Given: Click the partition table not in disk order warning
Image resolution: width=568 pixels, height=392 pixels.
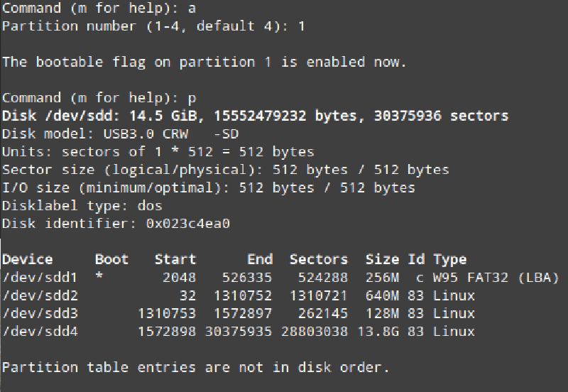Looking at the screenshot, I should click(x=196, y=367).
